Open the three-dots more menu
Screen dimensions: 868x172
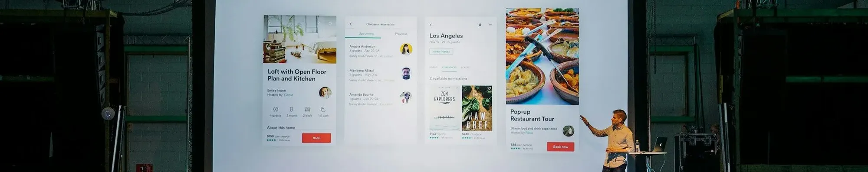click(x=490, y=25)
